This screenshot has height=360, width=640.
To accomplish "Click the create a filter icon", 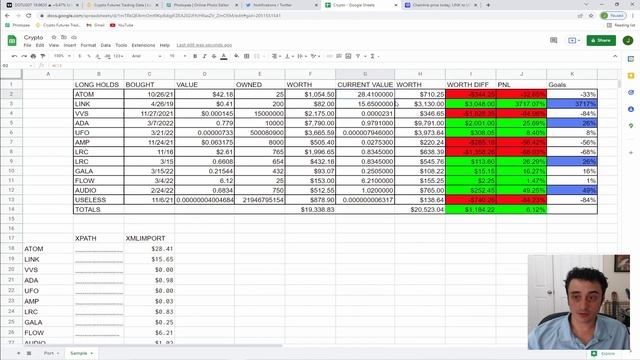I will point(358,56).
